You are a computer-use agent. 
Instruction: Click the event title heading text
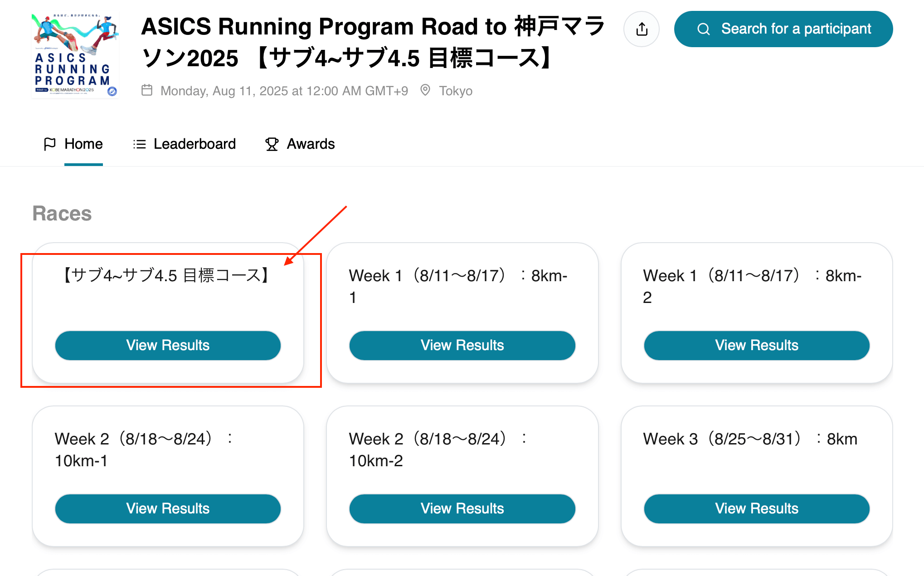[x=372, y=42]
